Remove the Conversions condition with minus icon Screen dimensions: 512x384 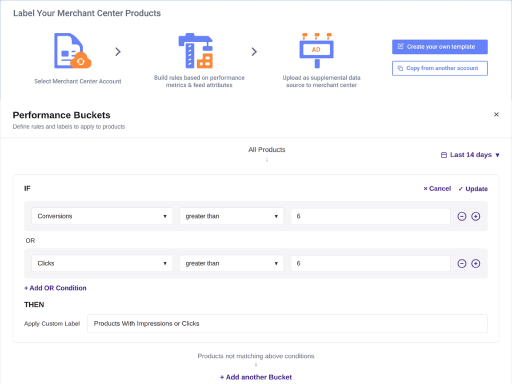click(462, 216)
